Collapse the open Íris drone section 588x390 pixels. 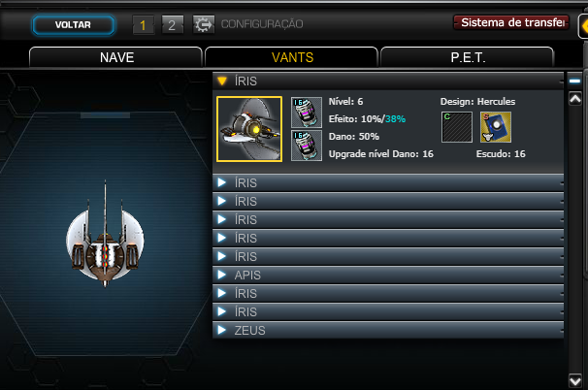[388, 81]
